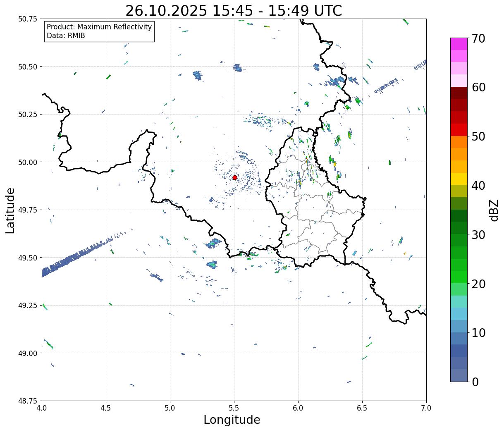The height and width of the screenshot is (430, 504).
Task: Click the latitude tick label 49.00
Action: coord(28,353)
